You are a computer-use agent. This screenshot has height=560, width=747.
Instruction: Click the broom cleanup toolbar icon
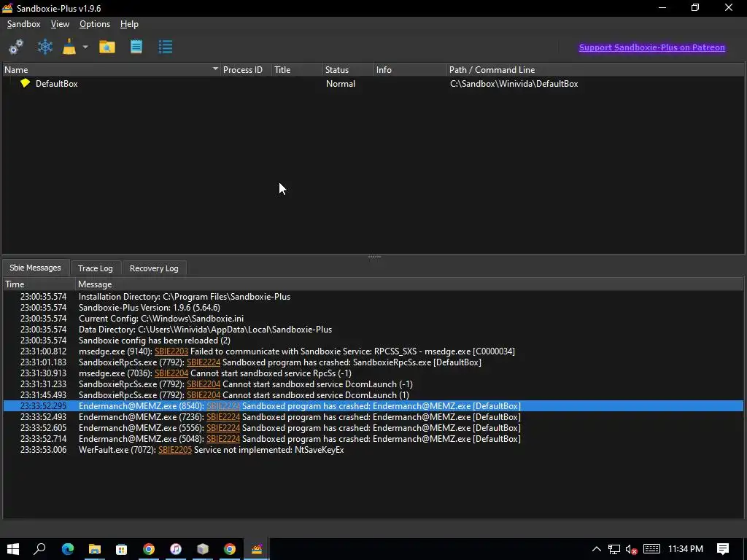click(x=69, y=47)
